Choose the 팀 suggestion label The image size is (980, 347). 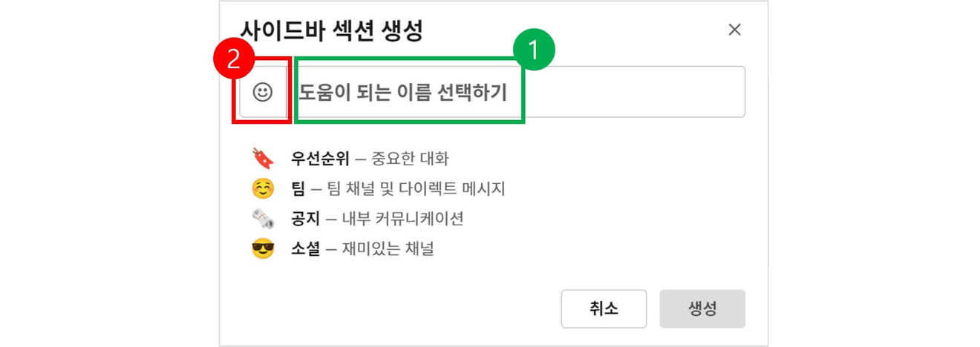(x=298, y=189)
